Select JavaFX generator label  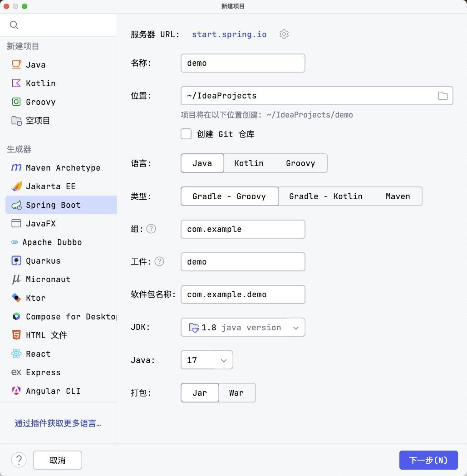pos(41,223)
